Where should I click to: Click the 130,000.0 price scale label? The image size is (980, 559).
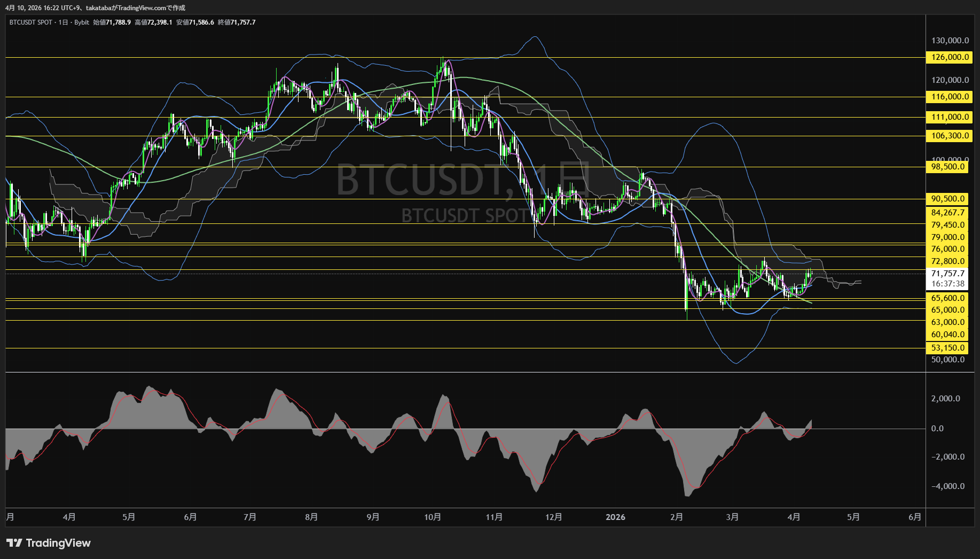(x=950, y=41)
